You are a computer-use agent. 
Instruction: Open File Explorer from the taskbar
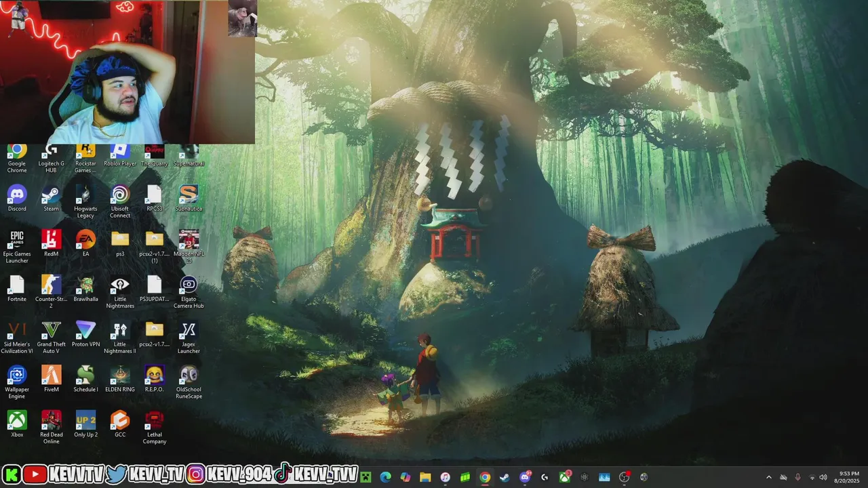click(425, 477)
